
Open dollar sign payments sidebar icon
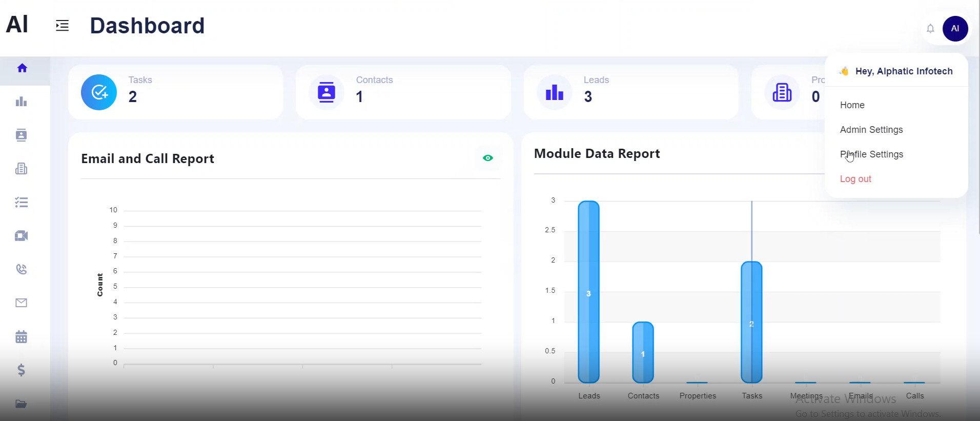(21, 370)
